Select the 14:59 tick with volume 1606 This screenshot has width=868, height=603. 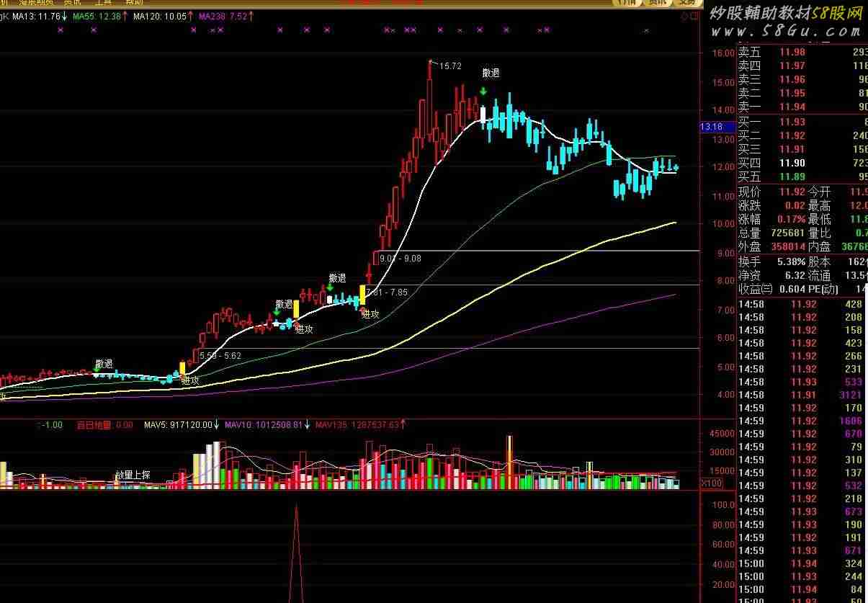pyautogui.click(x=802, y=421)
